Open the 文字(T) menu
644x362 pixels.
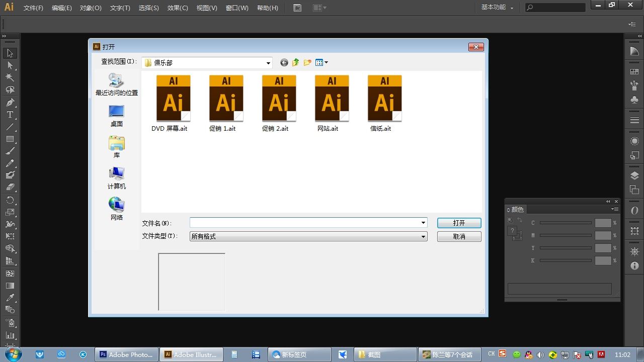(x=120, y=8)
